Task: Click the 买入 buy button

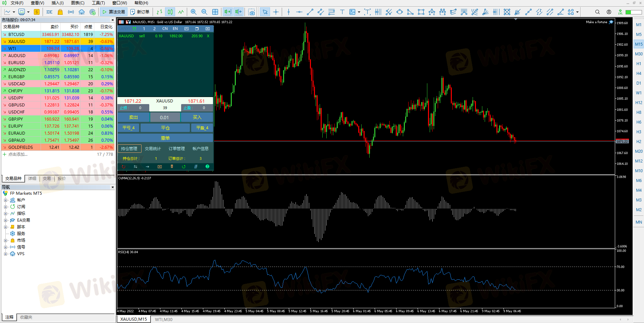Action: 197,117
